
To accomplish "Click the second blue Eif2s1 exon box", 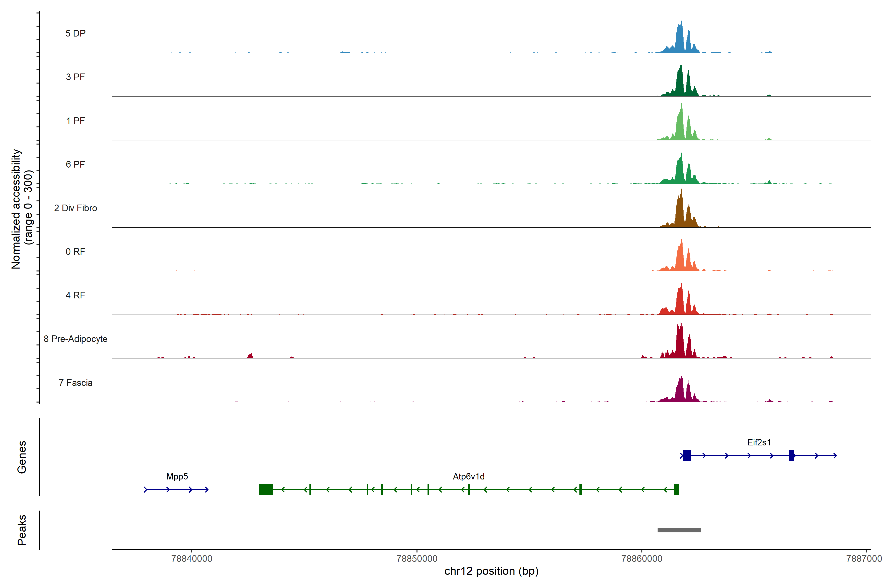I will (791, 455).
